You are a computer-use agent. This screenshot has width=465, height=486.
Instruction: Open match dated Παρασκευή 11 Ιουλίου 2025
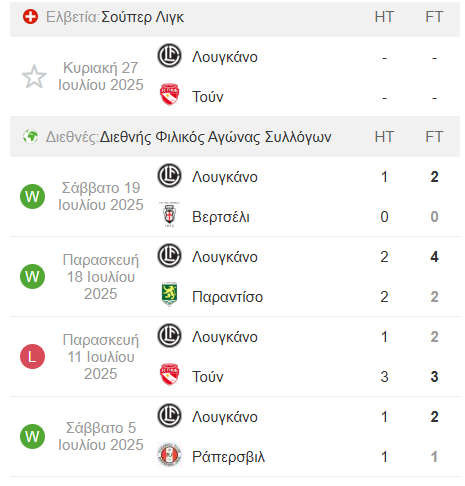tap(101, 357)
